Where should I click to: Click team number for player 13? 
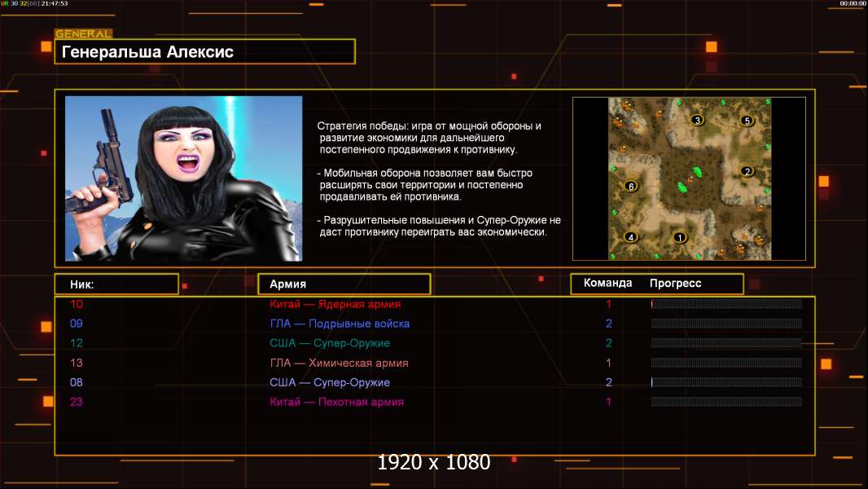(608, 363)
